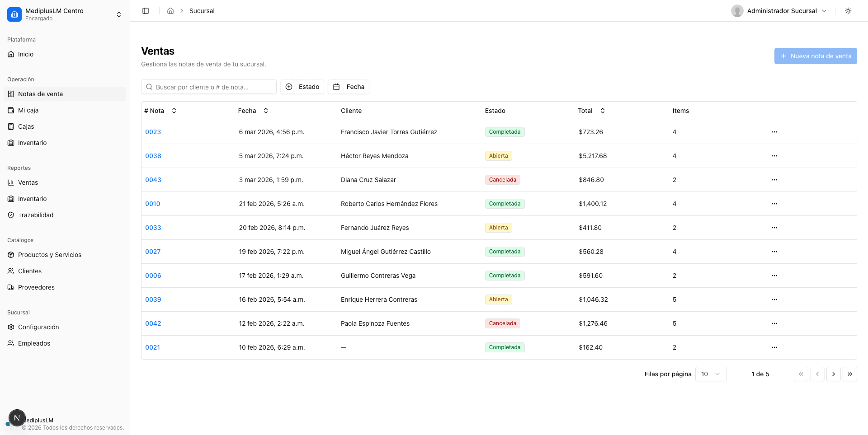This screenshot has height=435, width=868.
Task: Click the home breadcrumb icon
Action: click(x=170, y=11)
